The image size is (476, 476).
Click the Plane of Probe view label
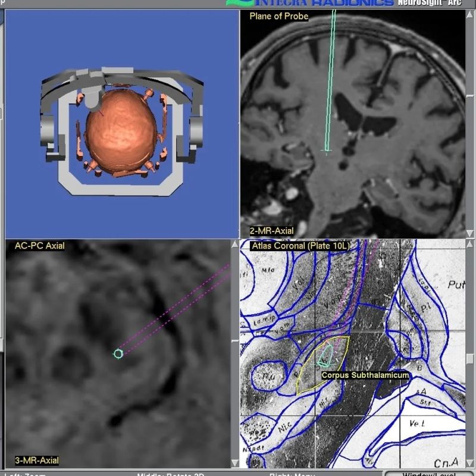[x=278, y=16]
